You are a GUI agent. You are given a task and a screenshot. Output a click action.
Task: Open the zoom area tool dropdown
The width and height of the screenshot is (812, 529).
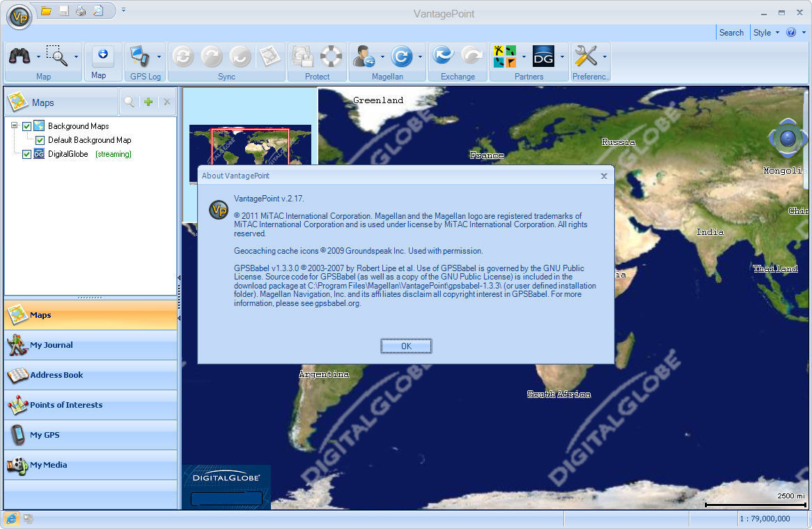pyautogui.click(x=76, y=57)
